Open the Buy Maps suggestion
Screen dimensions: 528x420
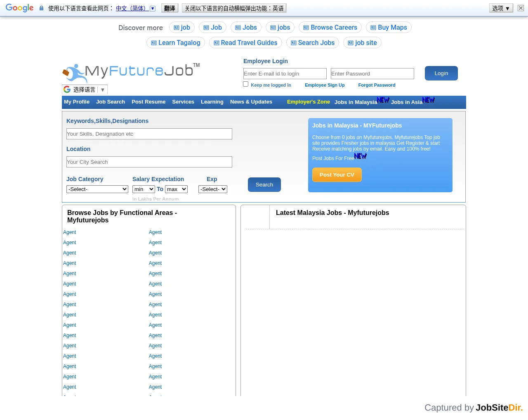pyautogui.click(x=389, y=28)
